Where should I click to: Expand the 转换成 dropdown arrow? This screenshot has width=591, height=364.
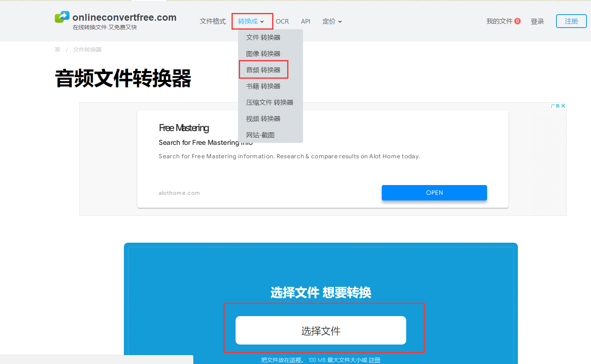pyautogui.click(x=262, y=22)
